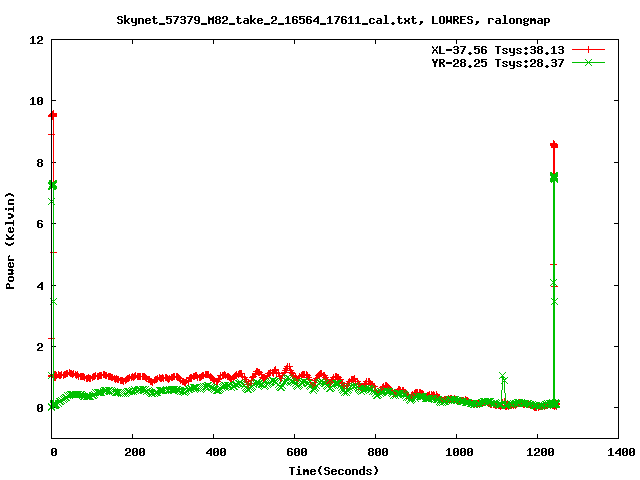Click the x-axis tick label 1200
The width and height of the screenshot is (640, 480).
pyautogui.click(x=540, y=452)
